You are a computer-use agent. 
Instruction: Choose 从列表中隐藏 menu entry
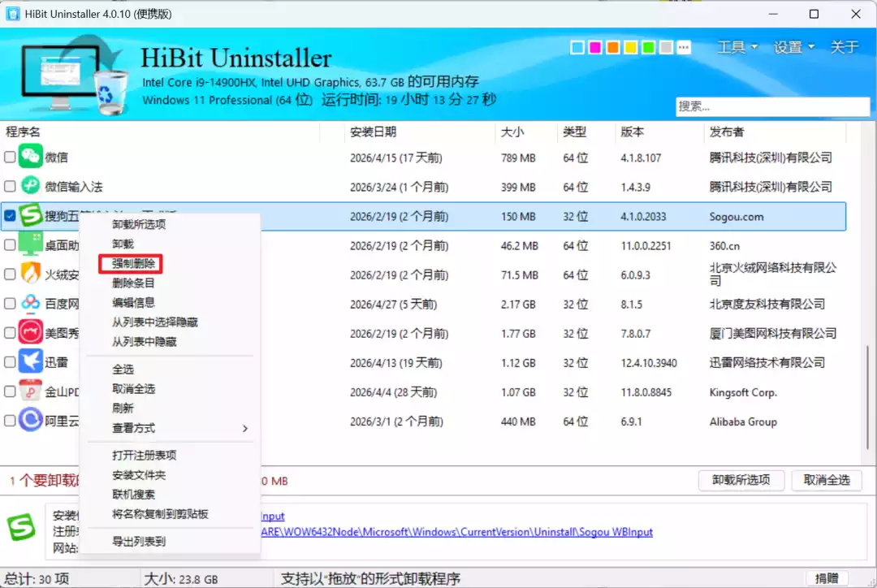pyautogui.click(x=144, y=342)
